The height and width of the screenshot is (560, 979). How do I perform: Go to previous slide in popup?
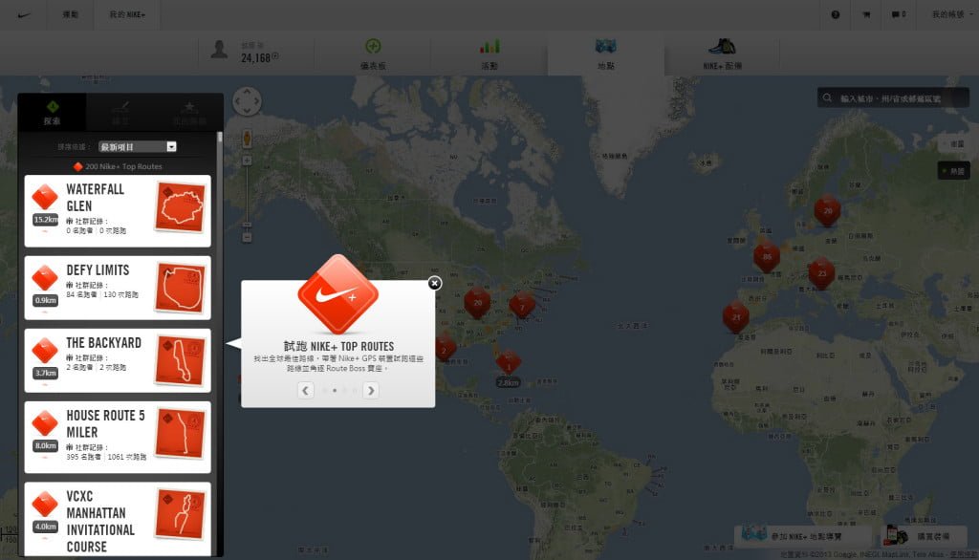(x=305, y=390)
